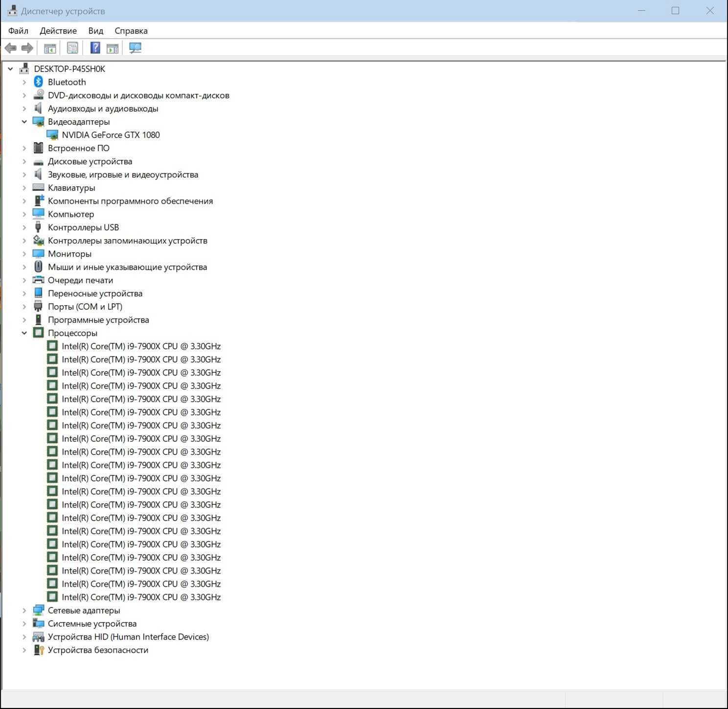Expand the Компьютер category
Screen dimensions: 728x709
(x=24, y=214)
